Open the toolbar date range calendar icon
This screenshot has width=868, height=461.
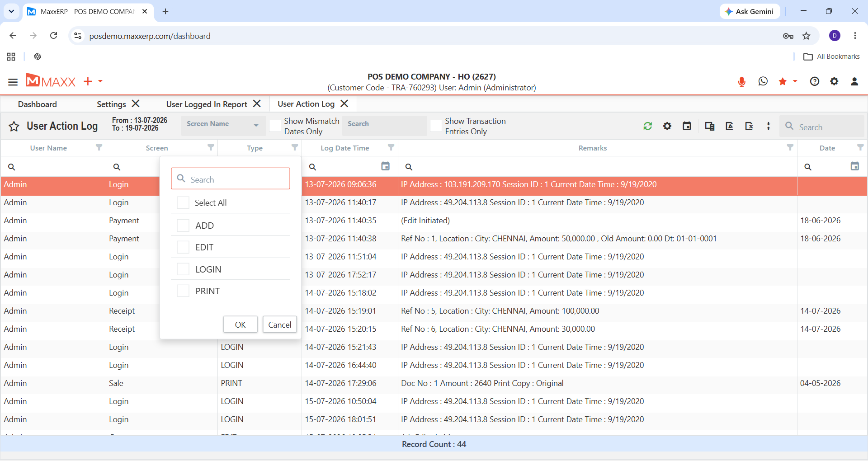click(x=687, y=126)
